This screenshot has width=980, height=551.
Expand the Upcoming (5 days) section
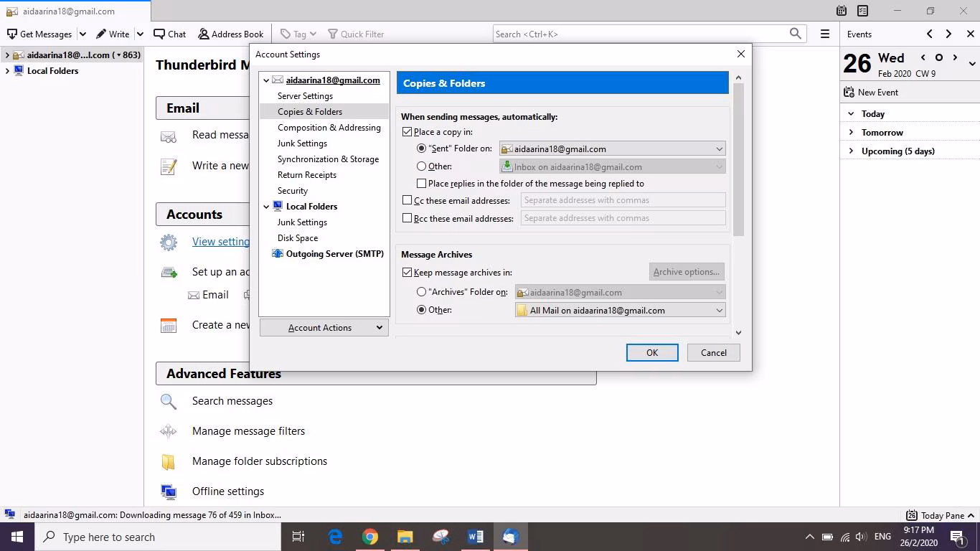tap(851, 151)
